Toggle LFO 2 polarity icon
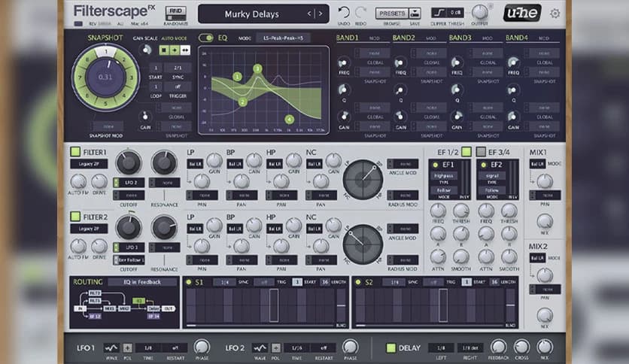Viewport: 629px width, 364px height. point(276,347)
